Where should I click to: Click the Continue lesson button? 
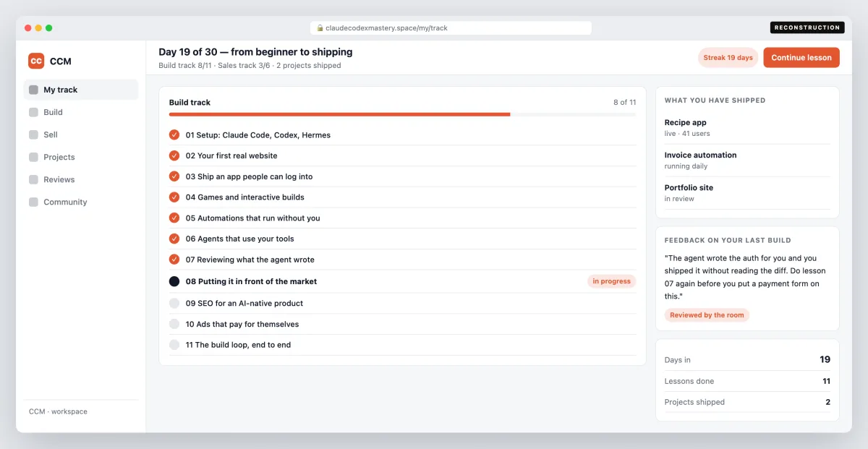(801, 58)
